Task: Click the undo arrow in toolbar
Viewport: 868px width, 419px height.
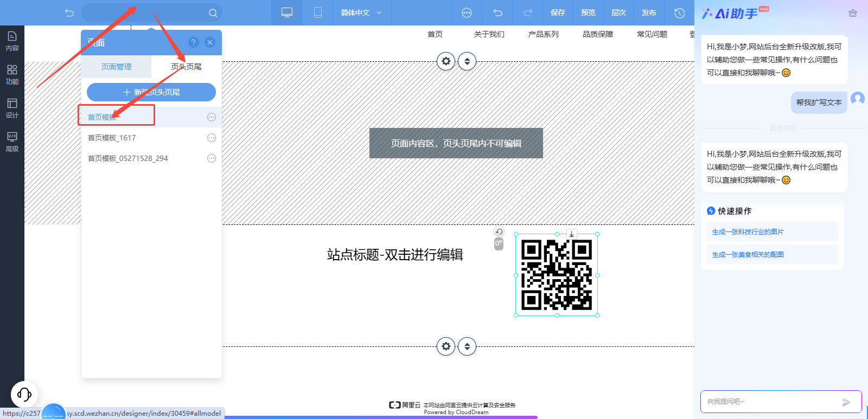Action: tap(497, 12)
